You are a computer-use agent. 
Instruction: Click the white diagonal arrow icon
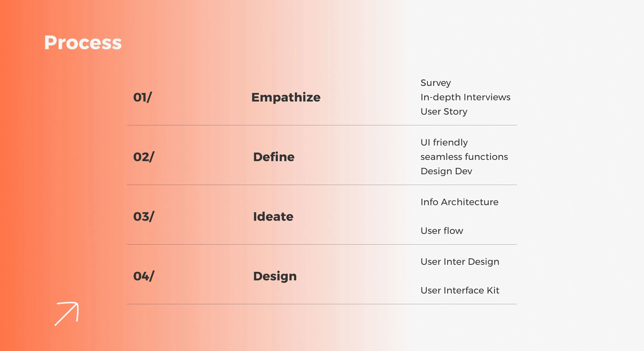click(67, 313)
